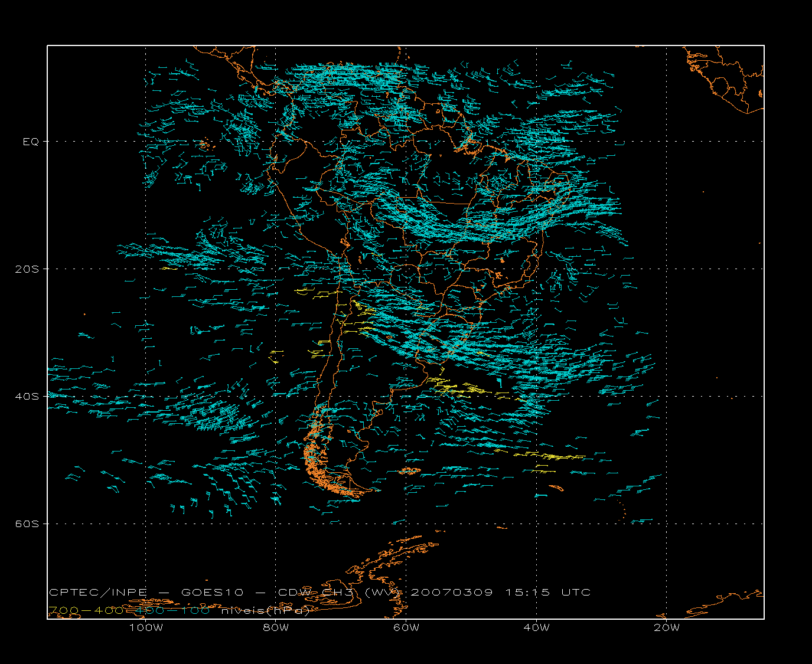
Task: Click the 40W longitude label
Action: [536, 627]
